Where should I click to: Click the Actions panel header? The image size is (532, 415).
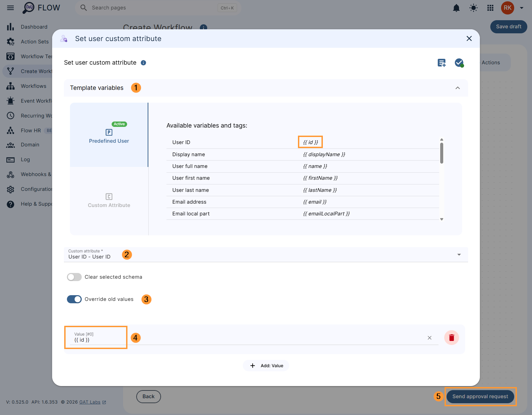pyautogui.click(x=491, y=63)
